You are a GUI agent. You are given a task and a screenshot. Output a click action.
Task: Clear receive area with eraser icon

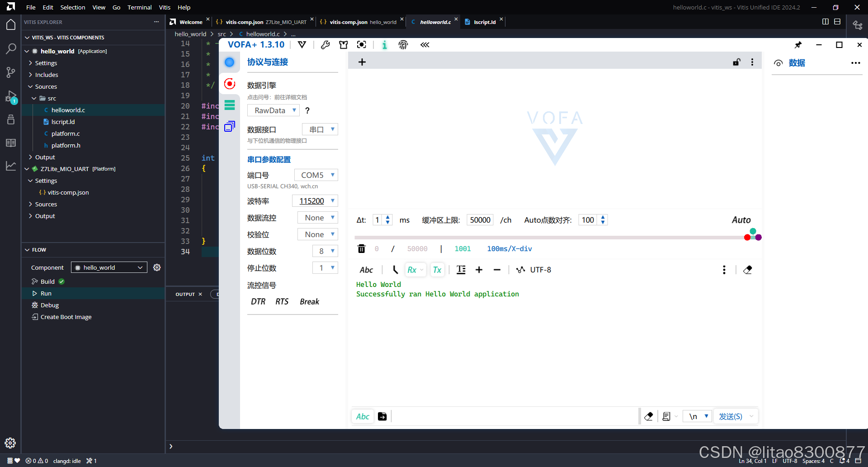click(x=748, y=270)
